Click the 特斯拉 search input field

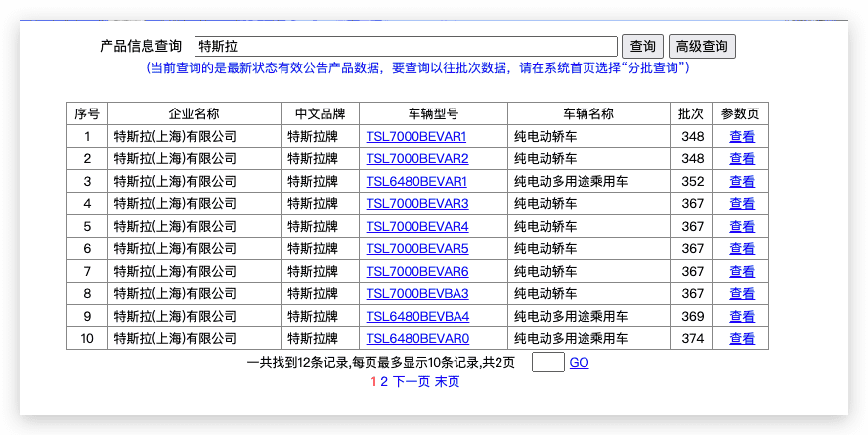407,46
